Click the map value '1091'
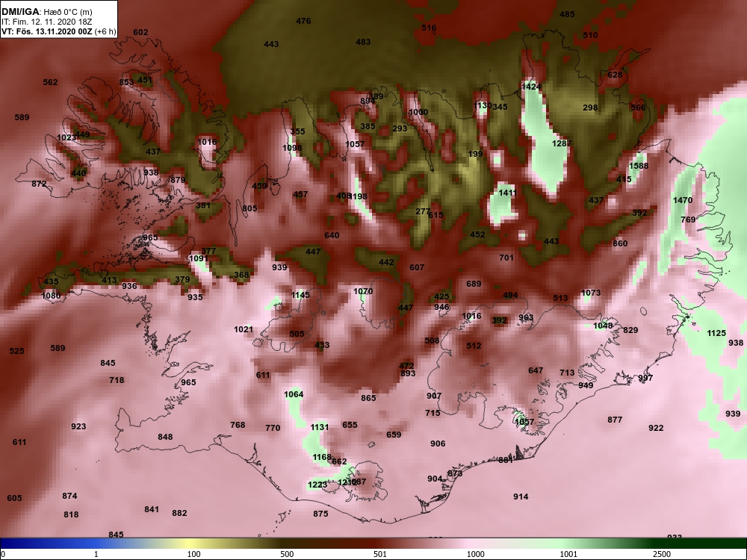Image resolution: width=747 pixels, height=560 pixels. point(199,258)
